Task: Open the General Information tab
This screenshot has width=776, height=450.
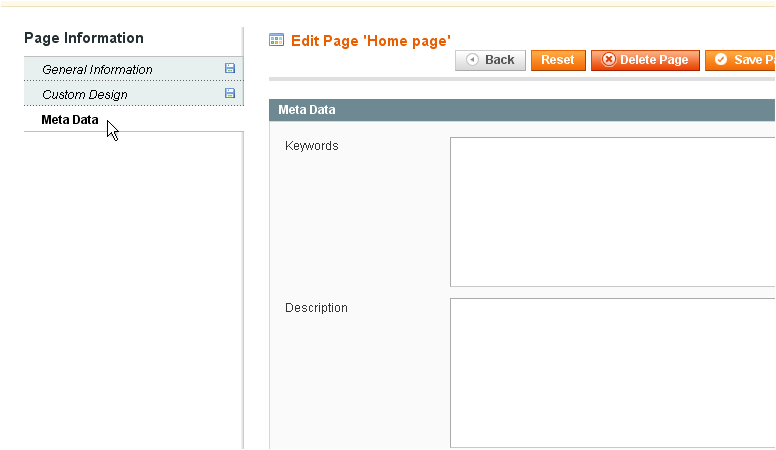Action: (x=97, y=69)
